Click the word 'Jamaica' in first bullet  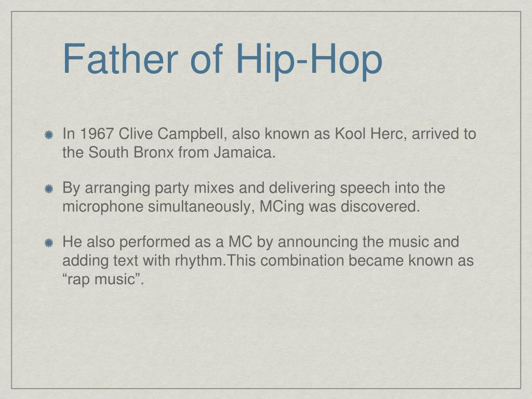pyautogui.click(x=243, y=152)
